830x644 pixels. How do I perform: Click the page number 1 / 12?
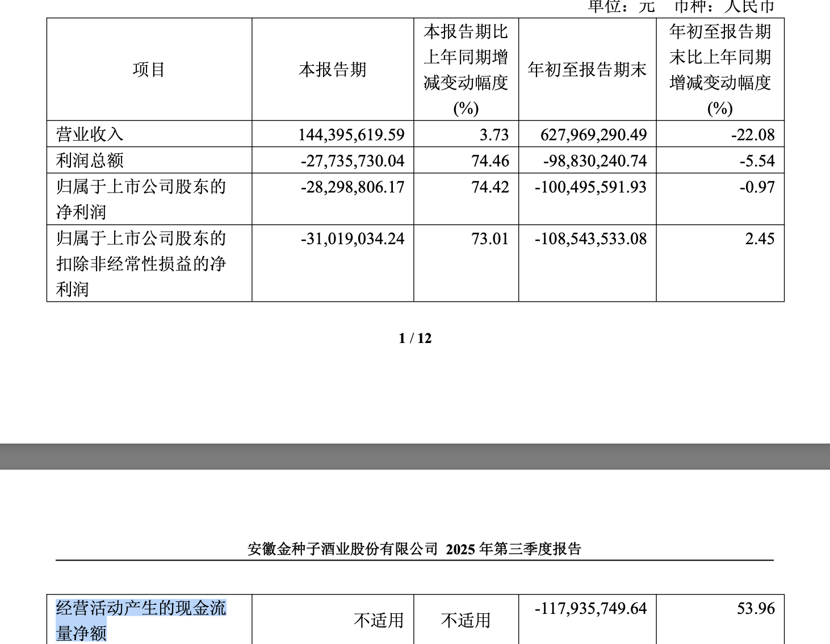(415, 338)
